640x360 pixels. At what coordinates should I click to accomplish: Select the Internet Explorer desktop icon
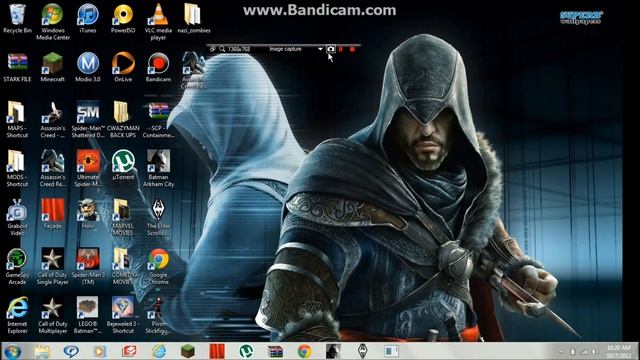pyautogui.click(x=17, y=315)
